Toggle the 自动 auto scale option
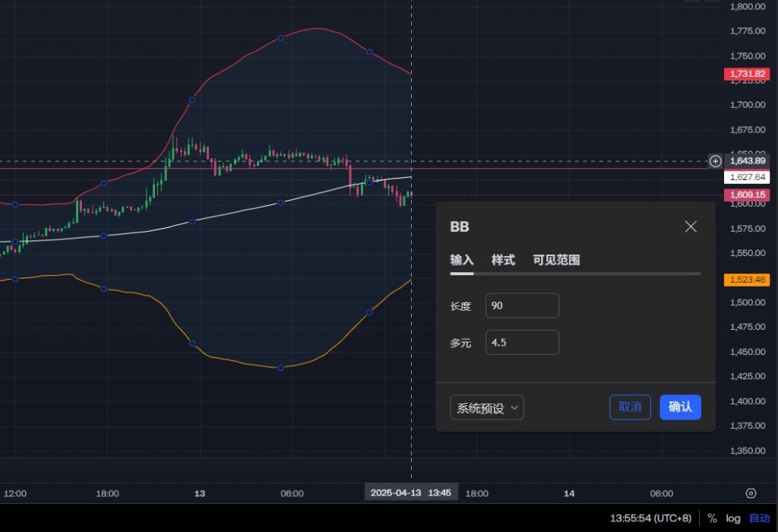 pyautogui.click(x=759, y=518)
